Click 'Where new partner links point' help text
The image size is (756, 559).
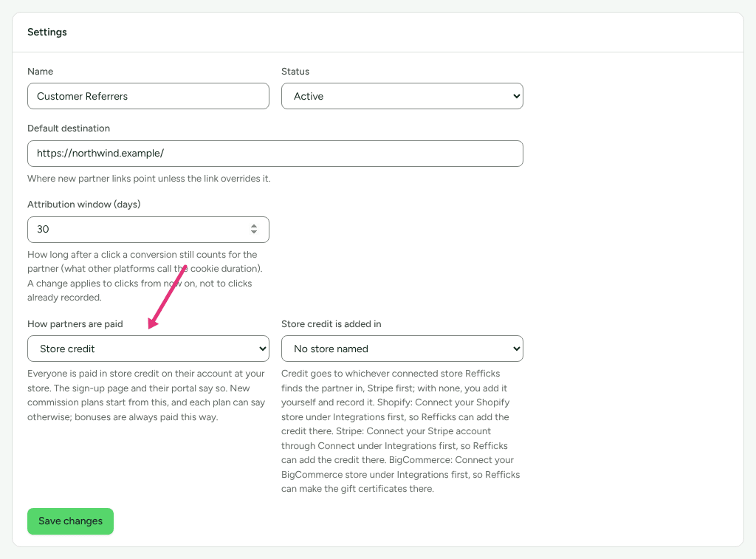(x=148, y=179)
